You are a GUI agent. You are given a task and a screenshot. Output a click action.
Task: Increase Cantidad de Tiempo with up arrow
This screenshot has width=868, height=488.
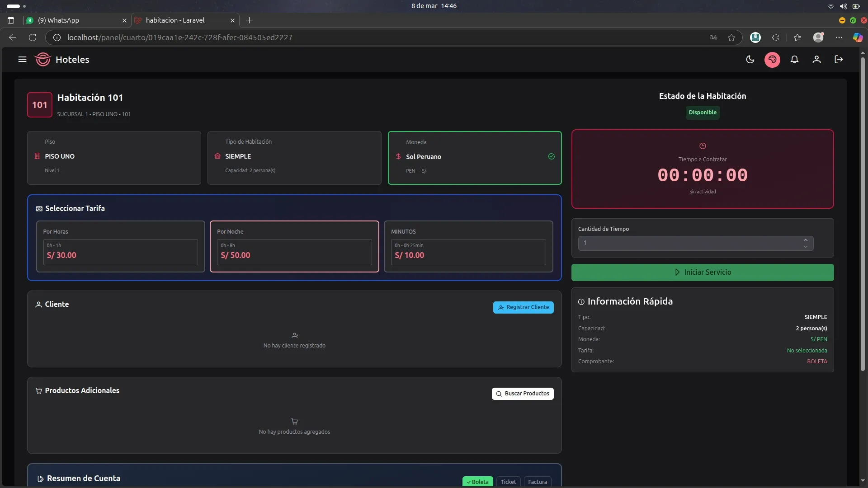pos(806,240)
